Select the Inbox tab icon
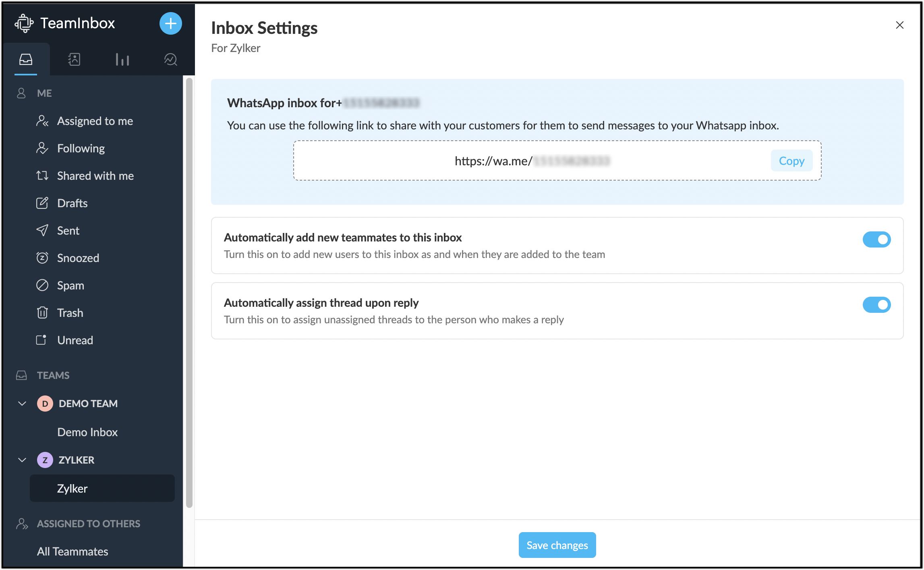 coord(26,59)
